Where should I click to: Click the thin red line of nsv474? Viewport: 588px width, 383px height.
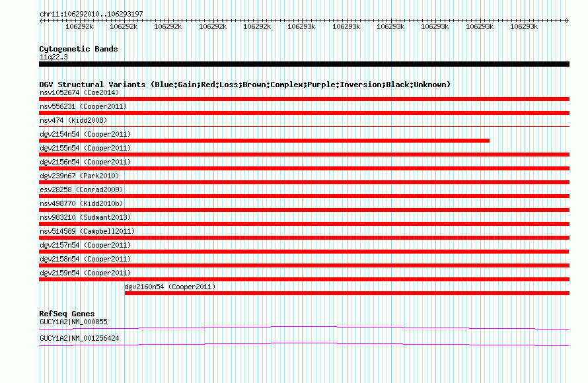(304, 127)
